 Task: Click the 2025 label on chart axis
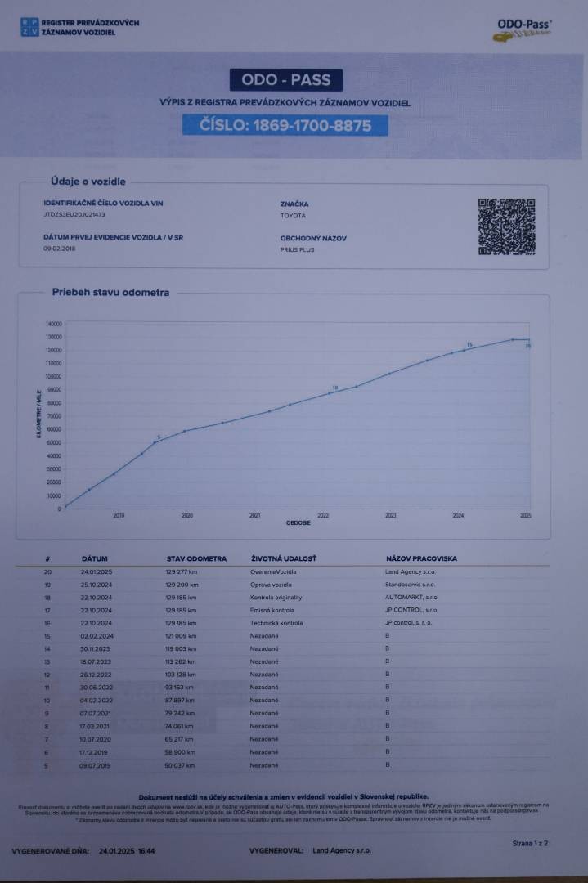point(526,515)
